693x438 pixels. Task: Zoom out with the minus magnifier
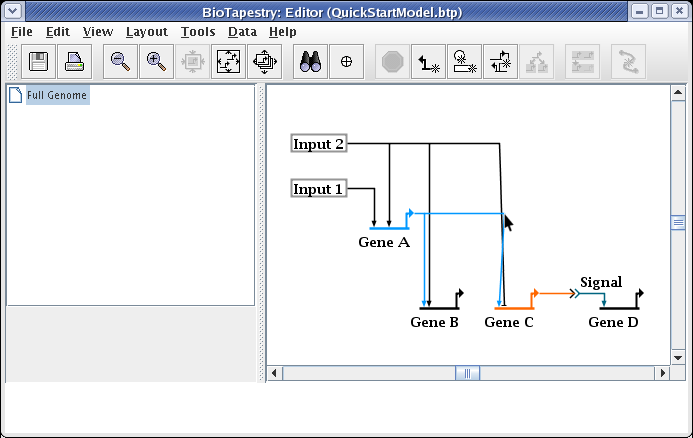[x=120, y=62]
